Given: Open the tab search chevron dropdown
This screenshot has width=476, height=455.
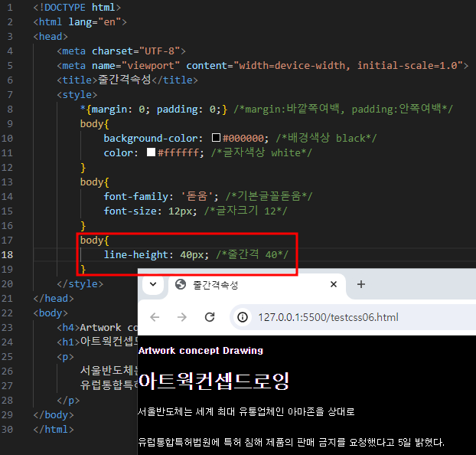Looking at the screenshot, I should tap(153, 284).
